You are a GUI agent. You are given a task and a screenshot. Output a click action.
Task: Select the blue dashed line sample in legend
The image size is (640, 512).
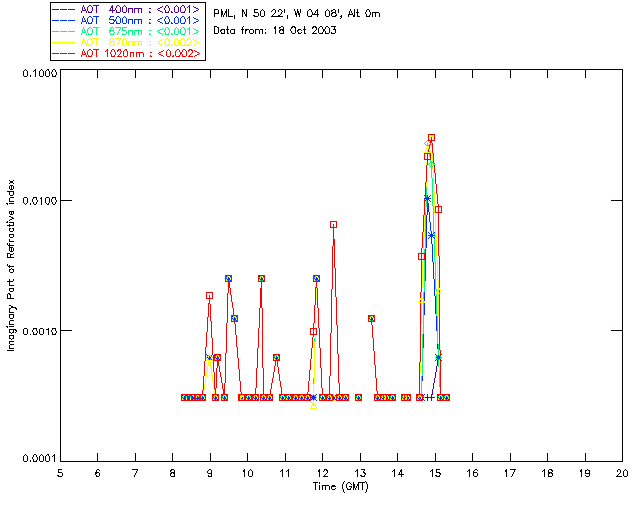point(64,21)
